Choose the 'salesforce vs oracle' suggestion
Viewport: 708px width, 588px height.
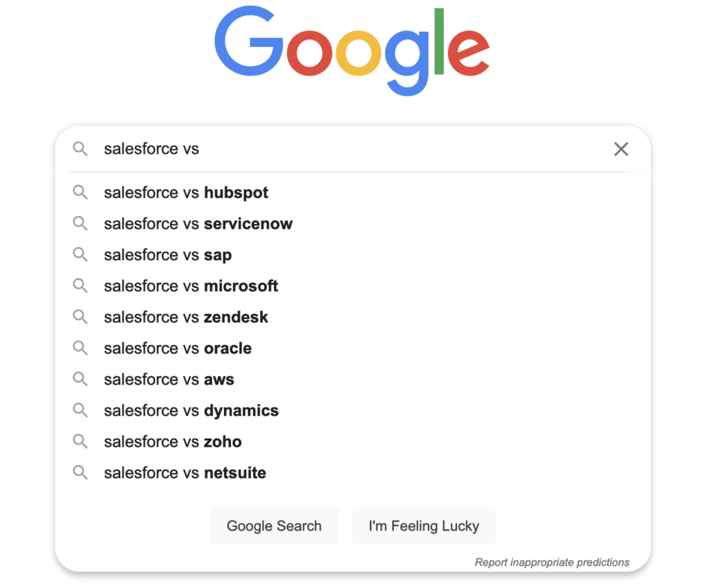(x=177, y=348)
